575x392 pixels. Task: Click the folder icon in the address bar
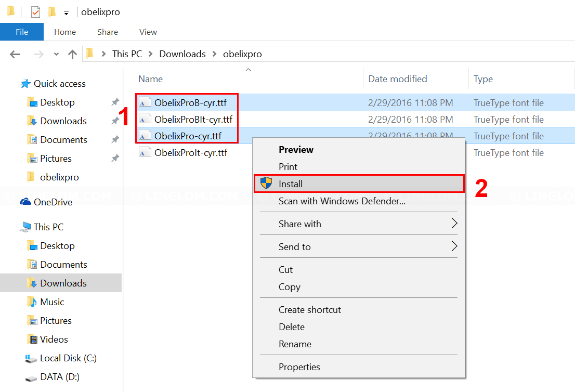(x=89, y=54)
